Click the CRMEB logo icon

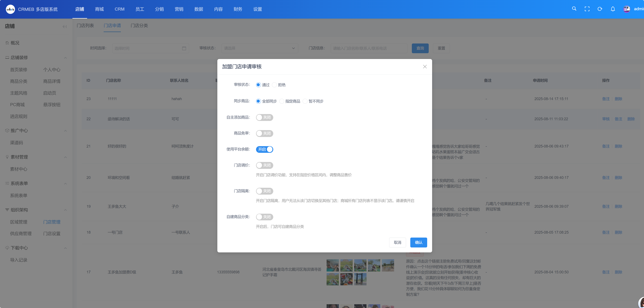click(10, 9)
